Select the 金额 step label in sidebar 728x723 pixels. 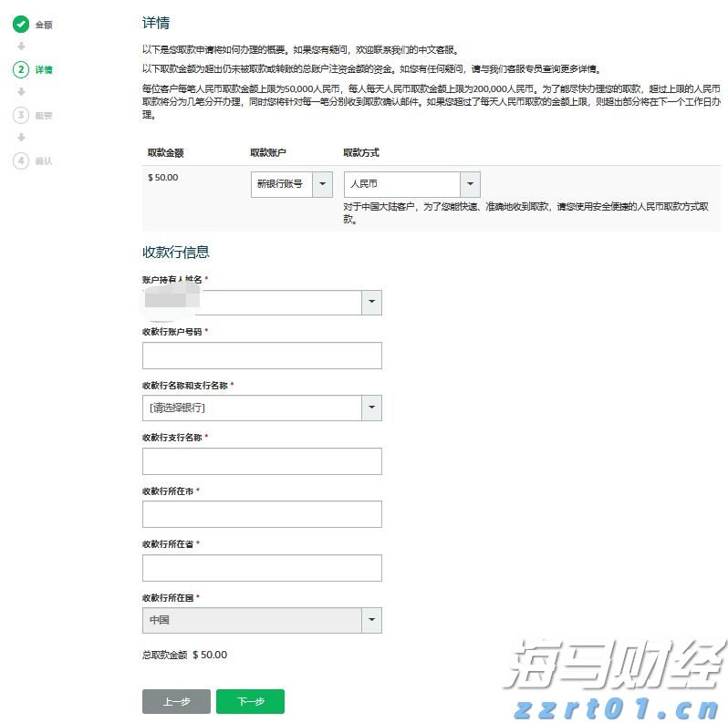[44, 25]
